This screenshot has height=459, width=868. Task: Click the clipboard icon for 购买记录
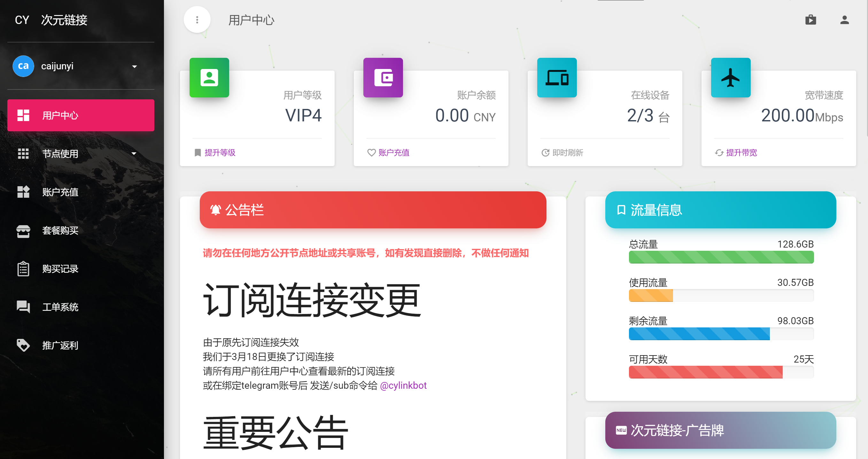(x=23, y=269)
